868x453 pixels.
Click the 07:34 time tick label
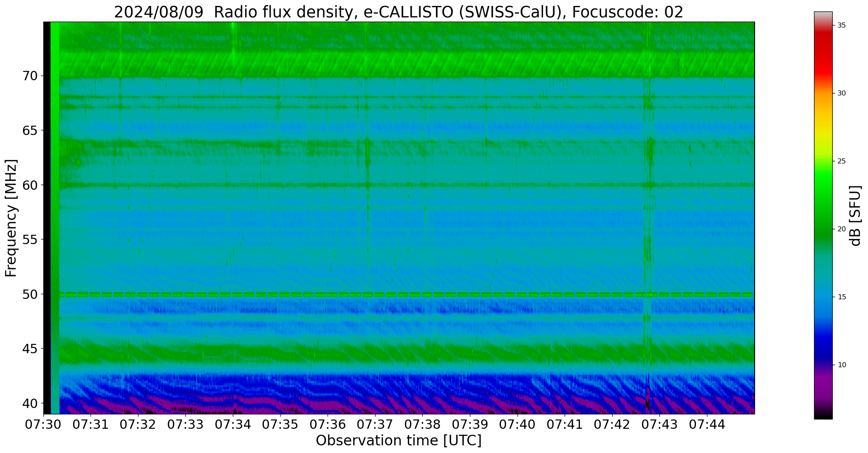[x=233, y=424]
